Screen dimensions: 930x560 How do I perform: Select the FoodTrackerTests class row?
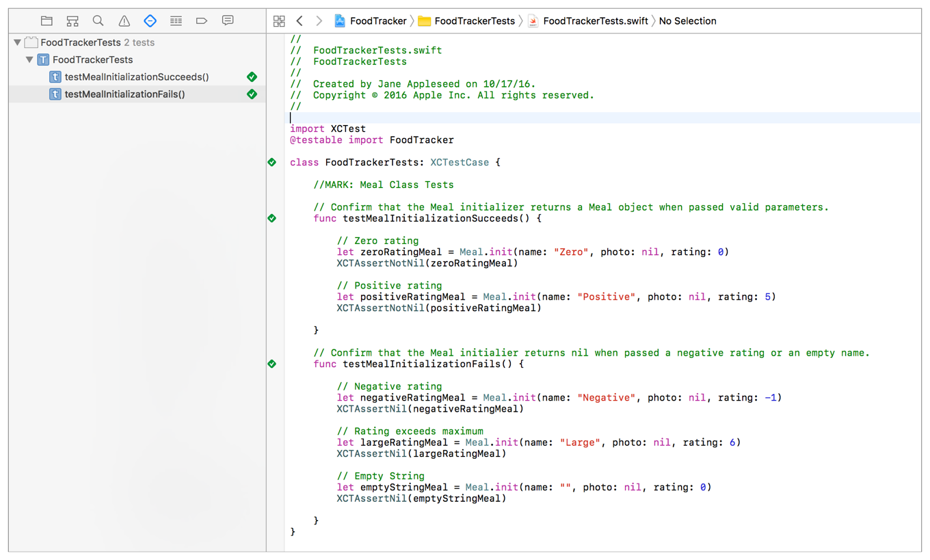point(137,59)
